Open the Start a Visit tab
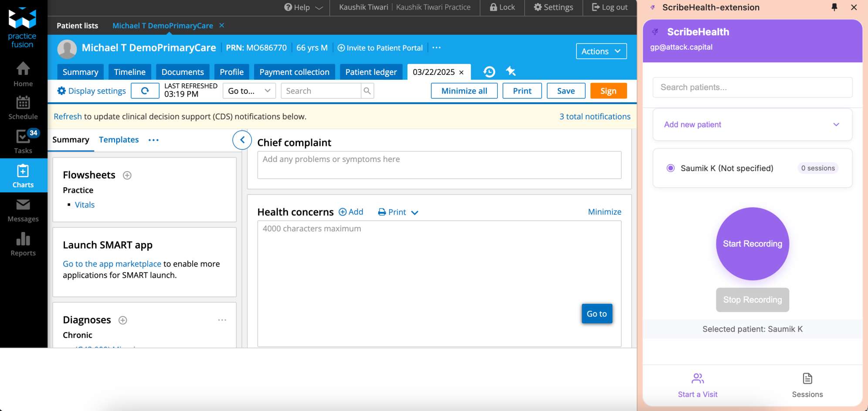The image size is (868, 411). click(x=698, y=385)
